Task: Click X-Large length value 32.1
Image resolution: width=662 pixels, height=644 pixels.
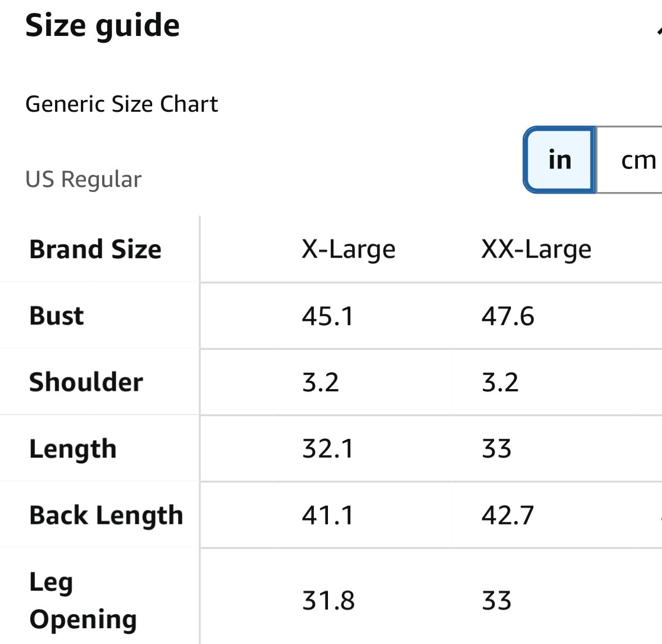Action: pyautogui.click(x=328, y=449)
